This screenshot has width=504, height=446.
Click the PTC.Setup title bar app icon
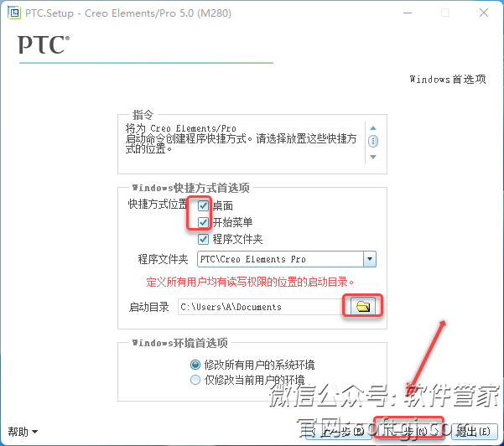(x=13, y=13)
